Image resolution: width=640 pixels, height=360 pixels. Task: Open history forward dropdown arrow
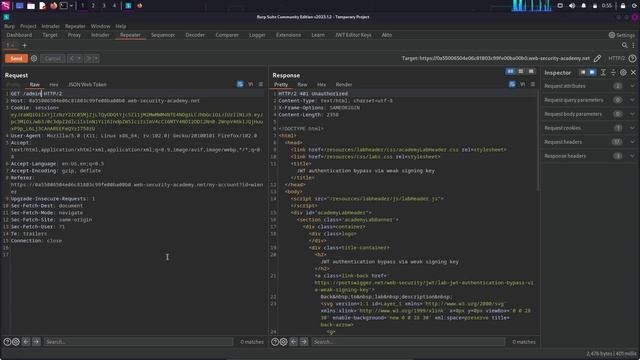[96, 58]
